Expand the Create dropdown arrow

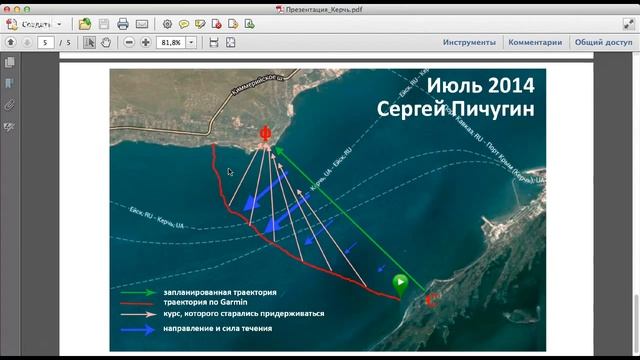coord(59,24)
